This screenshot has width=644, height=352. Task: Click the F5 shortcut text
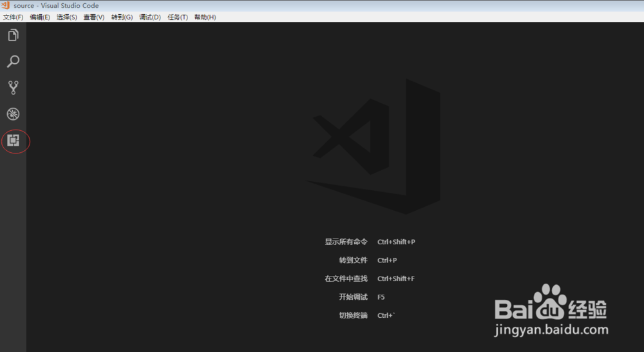381,297
